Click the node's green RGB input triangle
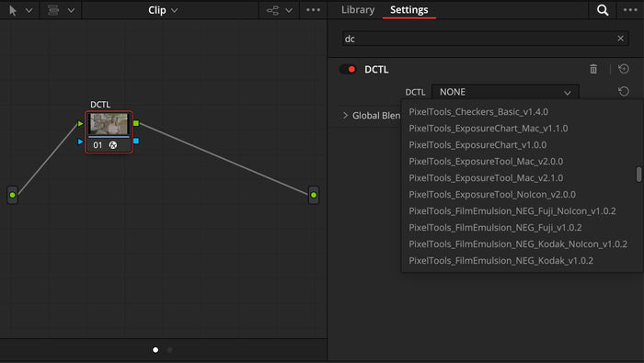Viewport: 644px width, 363px height. click(x=81, y=123)
